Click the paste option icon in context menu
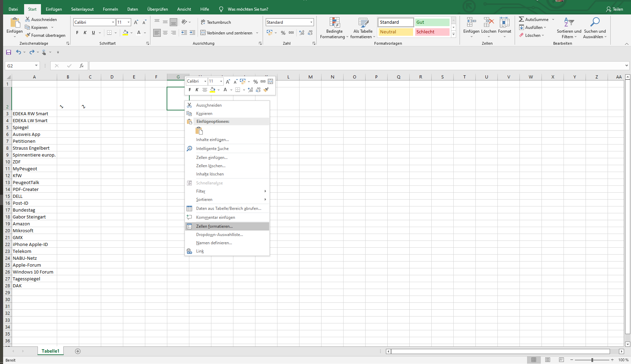Image resolution: width=631 pixels, height=364 pixels. click(x=199, y=131)
